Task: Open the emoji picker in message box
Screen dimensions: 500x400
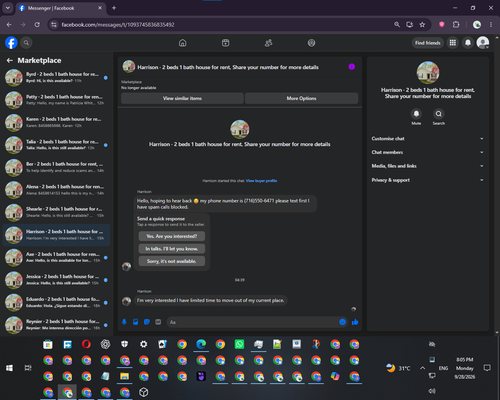Action: [x=342, y=322]
